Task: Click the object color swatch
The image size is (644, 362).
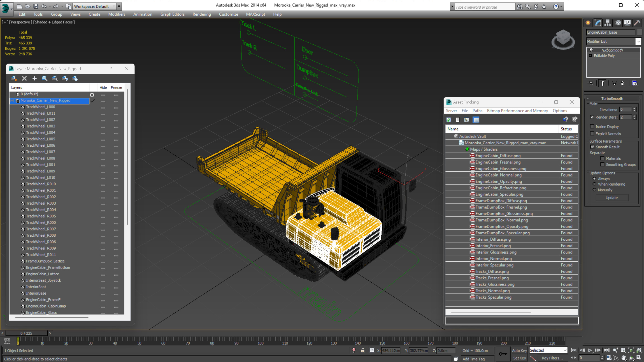Action: (640, 32)
